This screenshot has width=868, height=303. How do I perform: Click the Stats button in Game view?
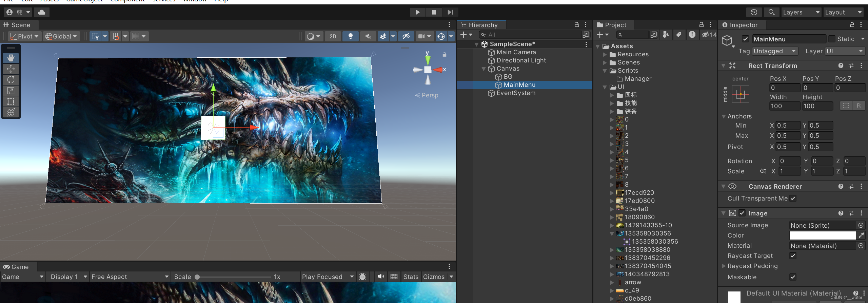(x=411, y=277)
